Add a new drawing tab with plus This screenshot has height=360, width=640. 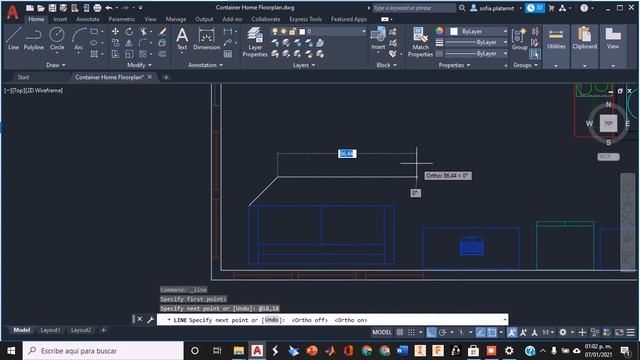[166, 77]
